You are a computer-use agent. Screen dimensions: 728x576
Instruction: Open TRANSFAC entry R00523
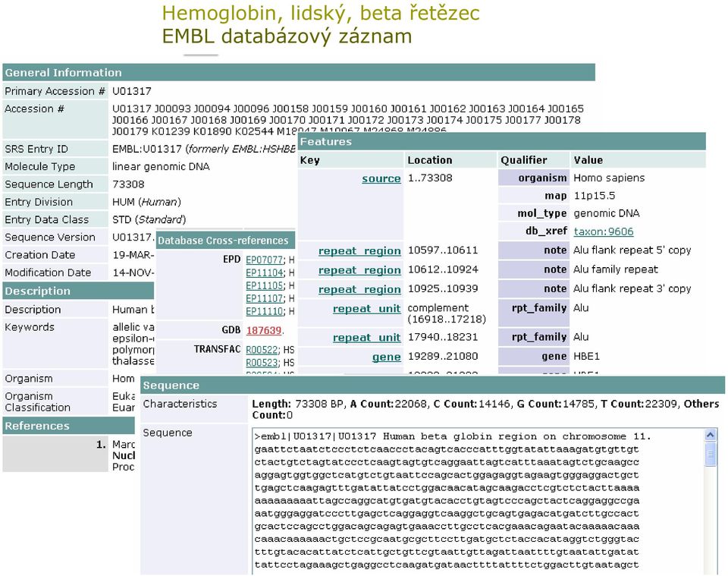coord(262,363)
